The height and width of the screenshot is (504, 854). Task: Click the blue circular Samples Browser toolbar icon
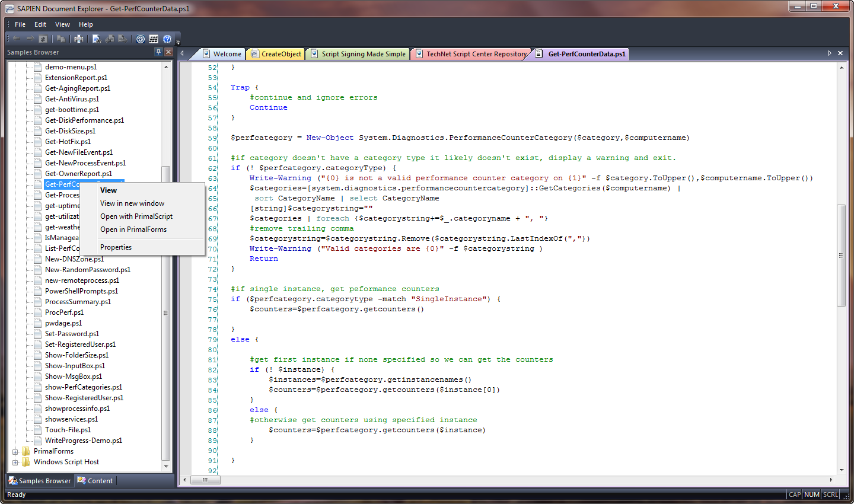[x=141, y=39]
